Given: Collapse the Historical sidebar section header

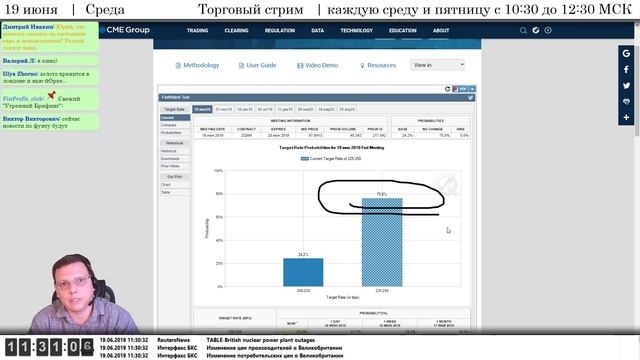Looking at the screenshot, I should (175, 143).
